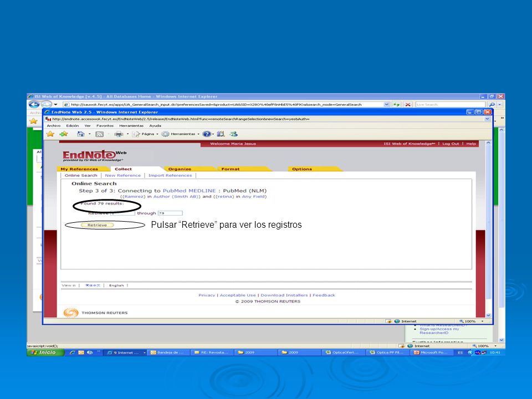Click Bandeja de entrada taskbar button
The height and width of the screenshot is (399, 532).
168,352
